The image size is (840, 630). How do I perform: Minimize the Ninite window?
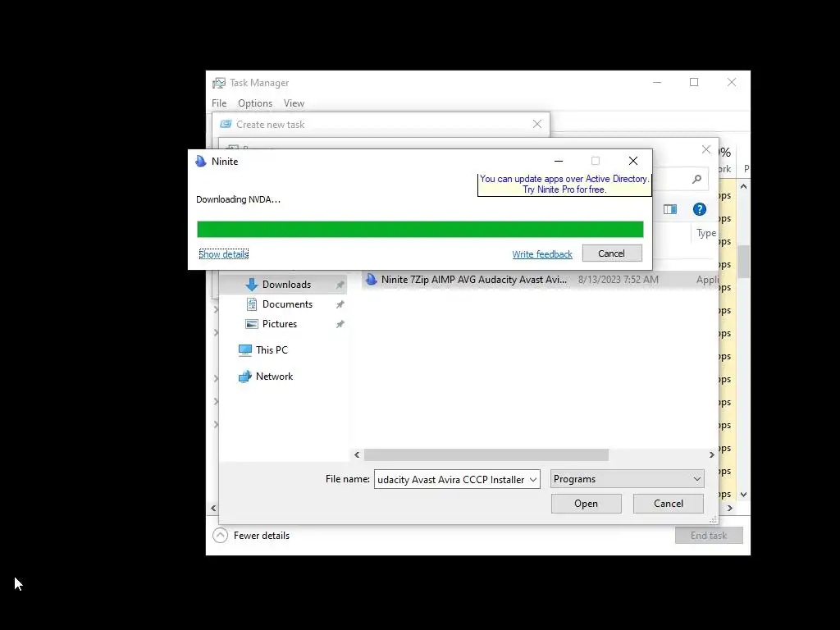coord(558,162)
